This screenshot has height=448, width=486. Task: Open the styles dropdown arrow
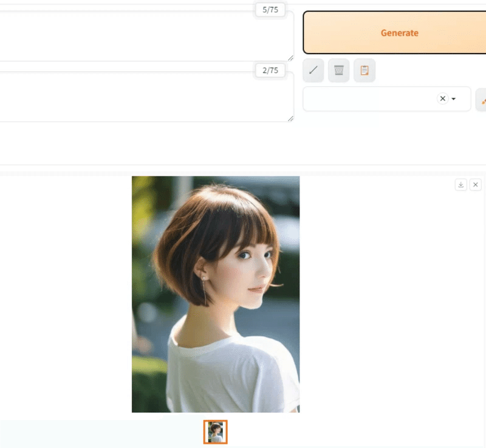(453, 99)
